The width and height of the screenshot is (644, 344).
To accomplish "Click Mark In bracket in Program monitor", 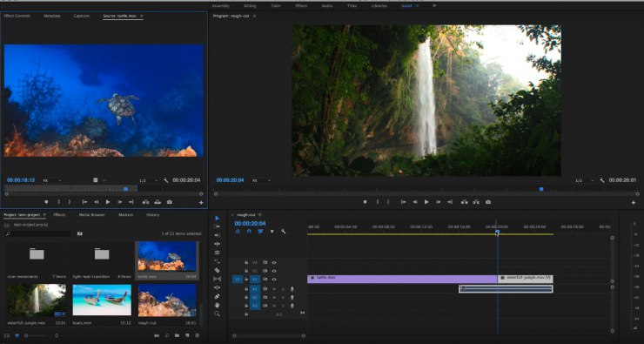I will pyautogui.click(x=377, y=202).
